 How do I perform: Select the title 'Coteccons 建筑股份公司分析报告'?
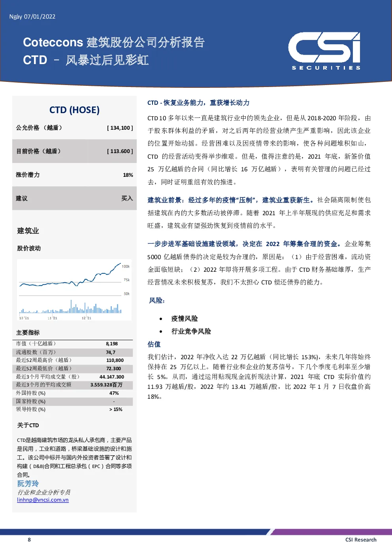(114, 42)
